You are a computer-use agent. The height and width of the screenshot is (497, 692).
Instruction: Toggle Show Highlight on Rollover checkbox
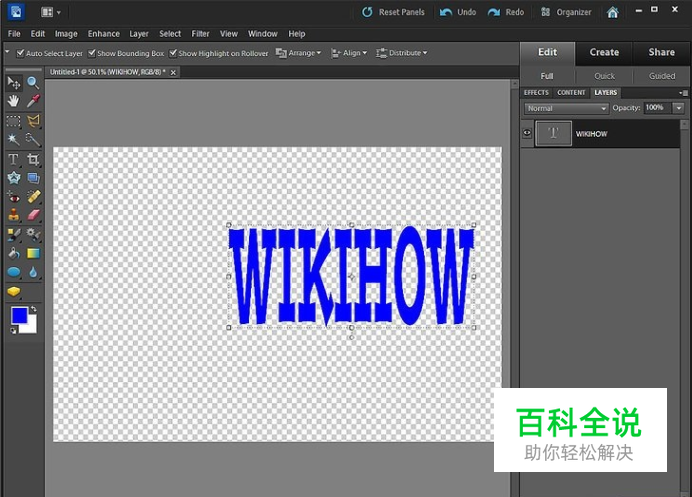pyautogui.click(x=173, y=53)
